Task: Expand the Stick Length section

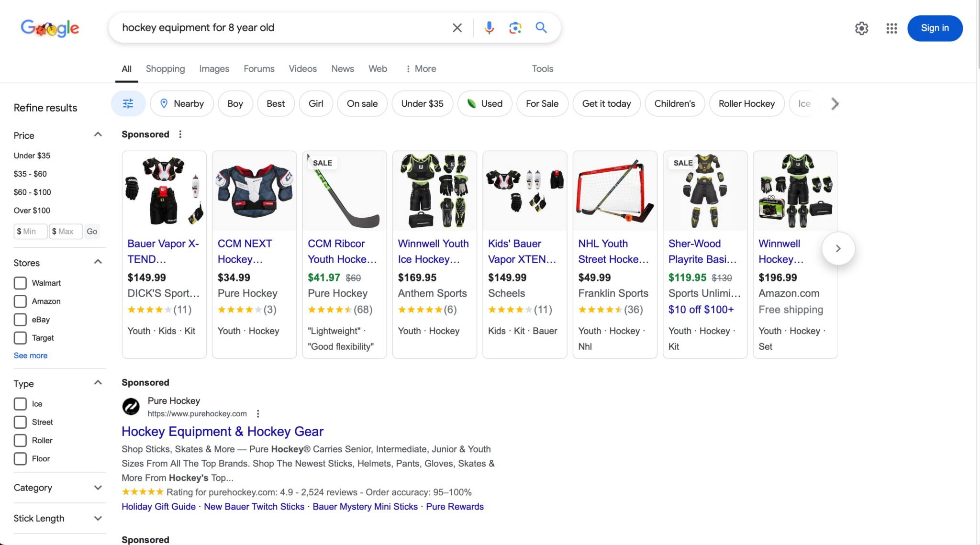Action: [x=98, y=518]
